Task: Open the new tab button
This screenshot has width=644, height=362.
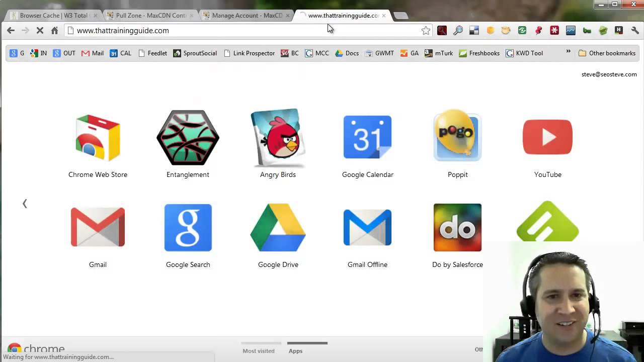Action: (400, 16)
